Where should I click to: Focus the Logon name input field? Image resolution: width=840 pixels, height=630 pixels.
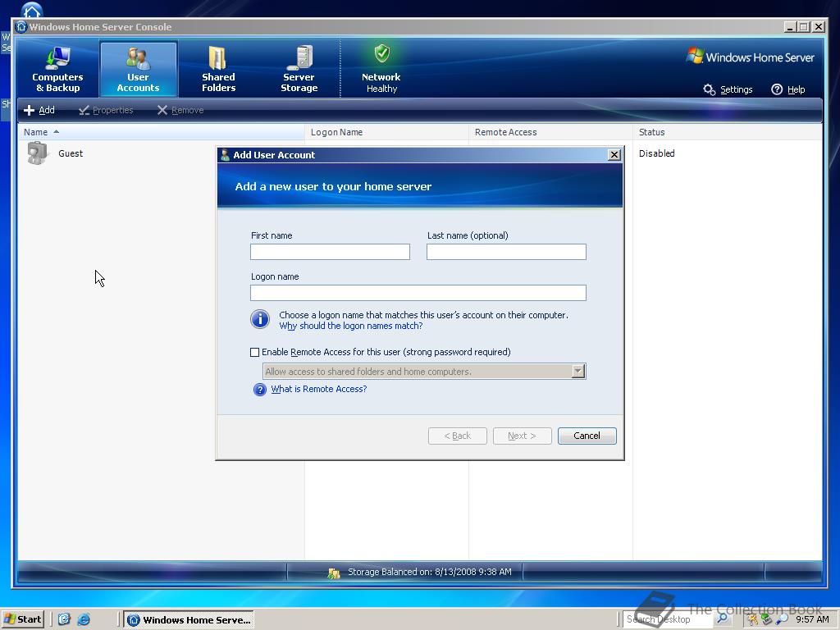[418, 293]
